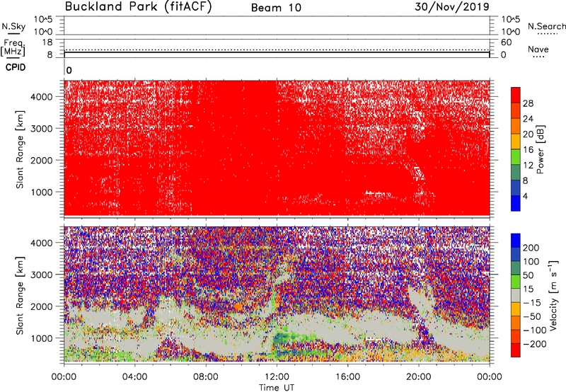Pick the teal 50–100 Velocity colorbar segment
Image resolution: width=566 pixels, height=392 pixels.
[516, 268]
